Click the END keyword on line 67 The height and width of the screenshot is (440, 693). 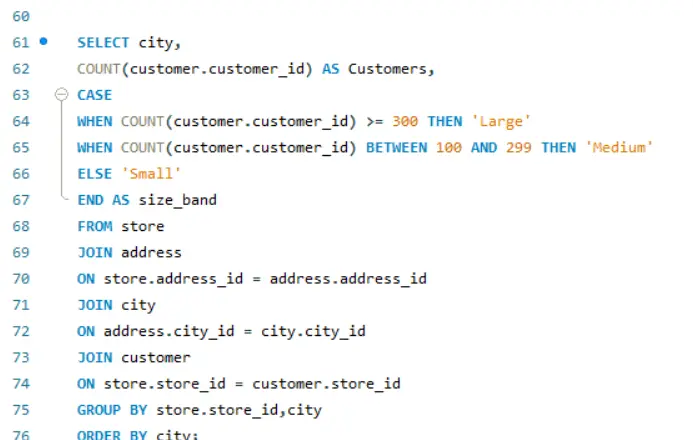pos(90,200)
